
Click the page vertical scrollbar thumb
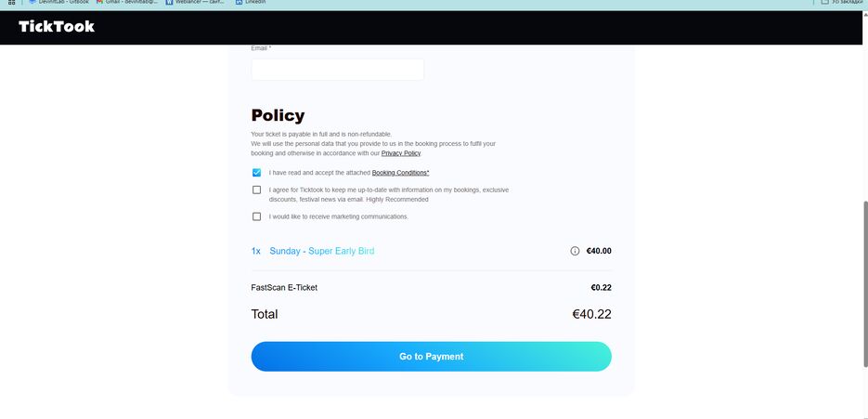[x=864, y=283]
